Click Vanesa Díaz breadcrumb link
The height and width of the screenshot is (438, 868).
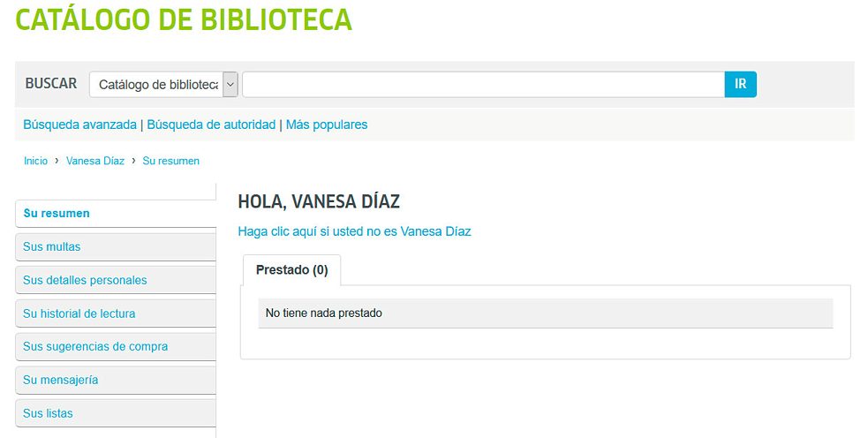pyautogui.click(x=95, y=161)
